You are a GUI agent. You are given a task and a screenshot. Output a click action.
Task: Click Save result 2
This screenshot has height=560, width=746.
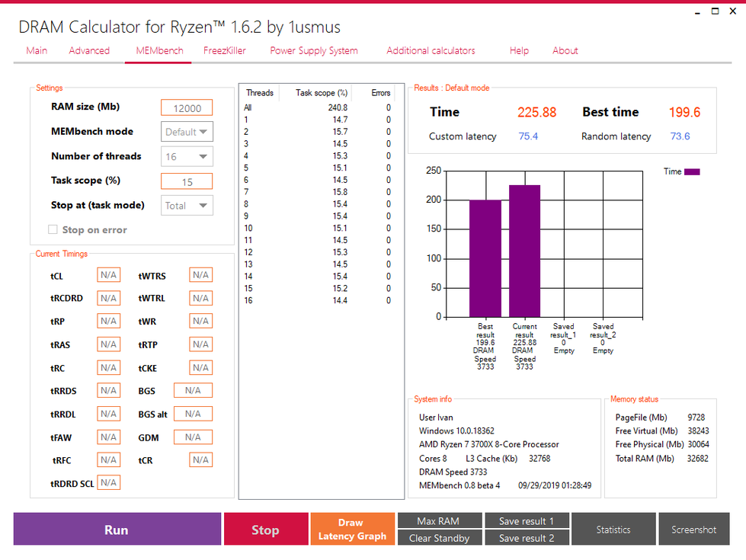[x=526, y=538]
